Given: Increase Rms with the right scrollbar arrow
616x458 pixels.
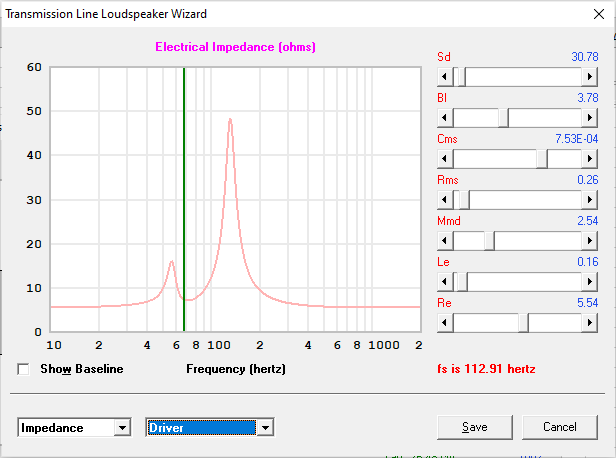Looking at the screenshot, I should coord(589,200).
